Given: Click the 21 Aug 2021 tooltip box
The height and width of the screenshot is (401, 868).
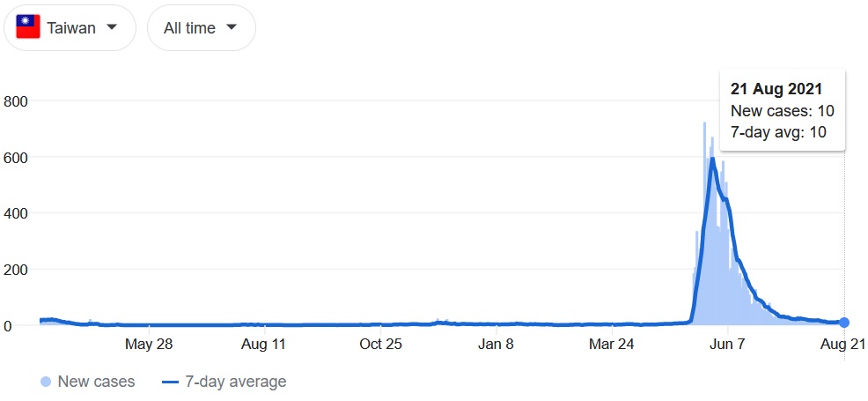Looking at the screenshot, I should click(782, 109).
